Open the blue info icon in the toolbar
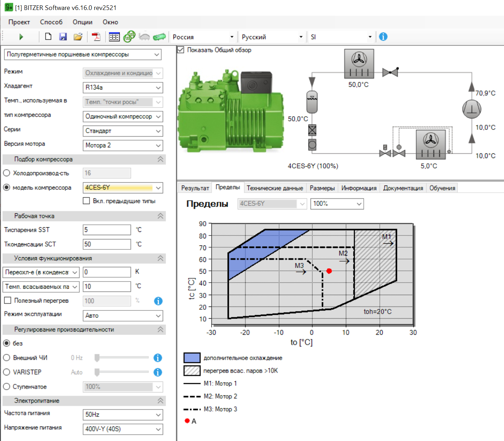Viewport: 504px width, 441px height. pos(383,36)
